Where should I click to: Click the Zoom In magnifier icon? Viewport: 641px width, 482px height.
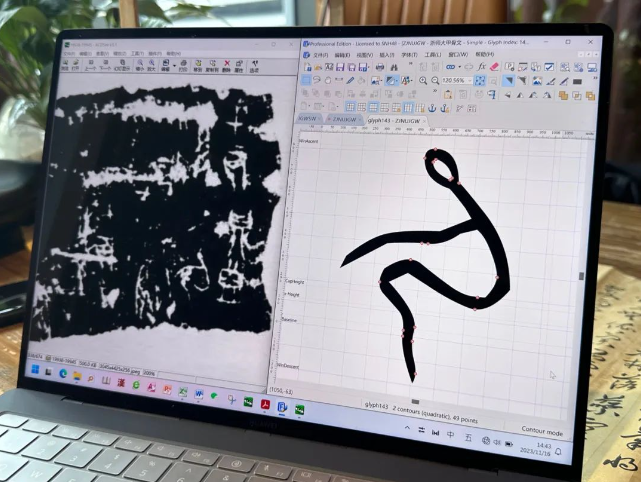423,81
